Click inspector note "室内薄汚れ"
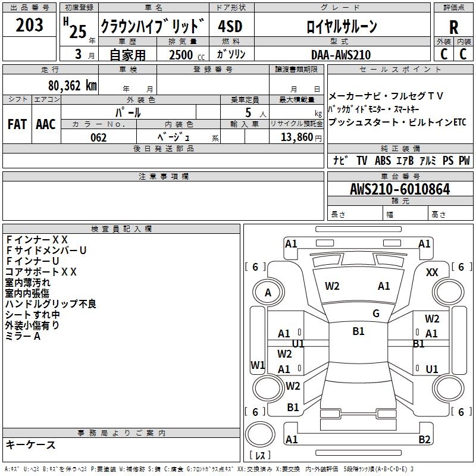The height and width of the screenshot is (476, 476). pos(28,283)
